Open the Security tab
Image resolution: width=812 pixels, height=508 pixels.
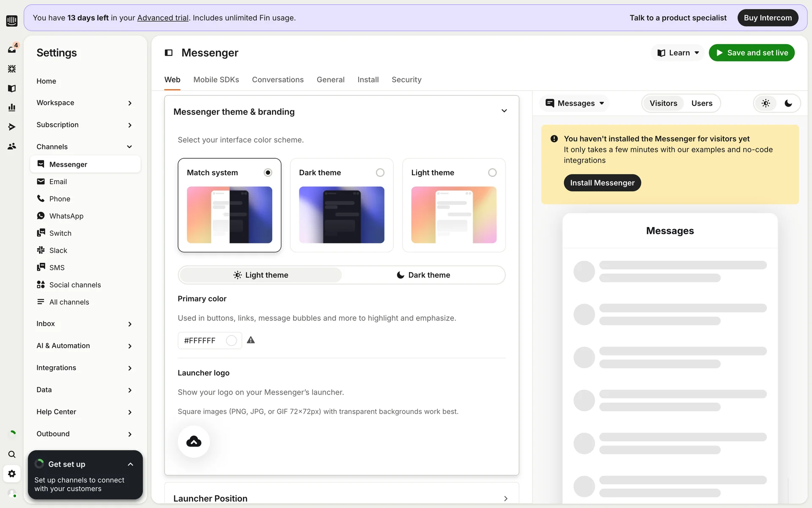(406, 80)
